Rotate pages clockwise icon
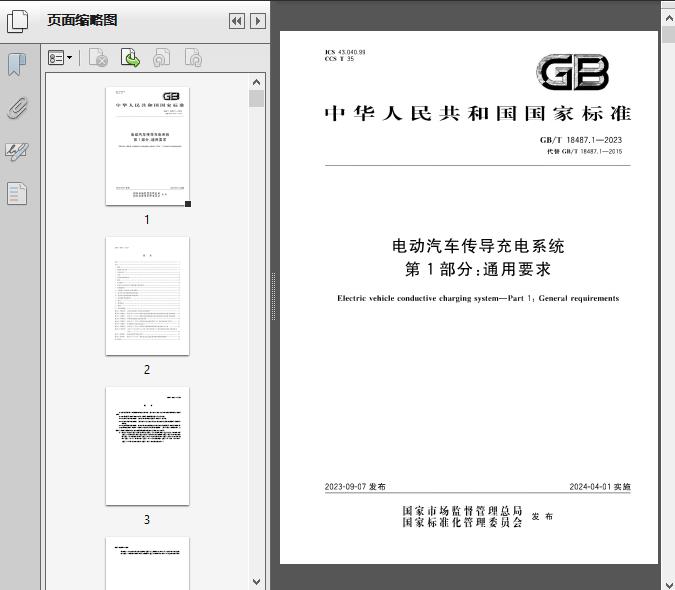Screen dimensions: 675x590 (193, 58)
